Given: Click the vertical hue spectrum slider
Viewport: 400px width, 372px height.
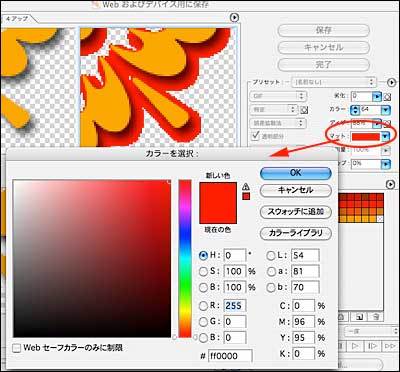Looking at the screenshot, I should (x=185, y=258).
